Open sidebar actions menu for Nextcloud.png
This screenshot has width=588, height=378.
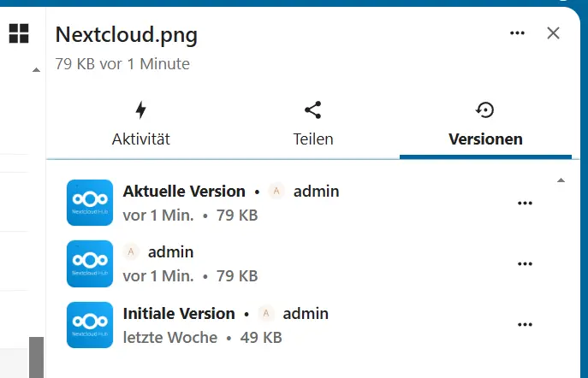pyautogui.click(x=517, y=33)
